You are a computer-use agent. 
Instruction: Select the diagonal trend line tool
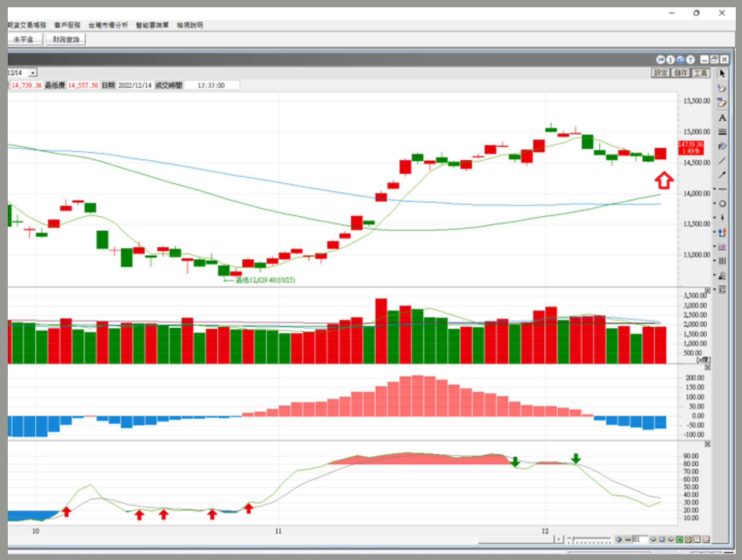coord(722,161)
